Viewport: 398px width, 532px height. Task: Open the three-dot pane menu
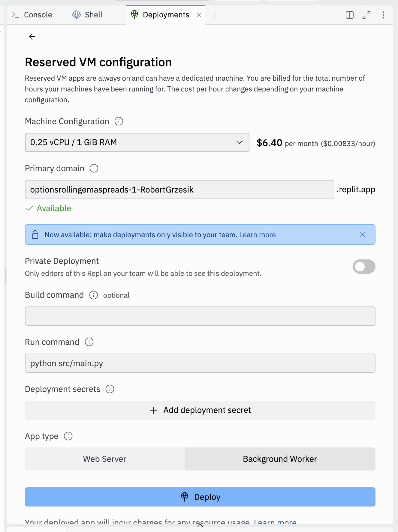383,15
